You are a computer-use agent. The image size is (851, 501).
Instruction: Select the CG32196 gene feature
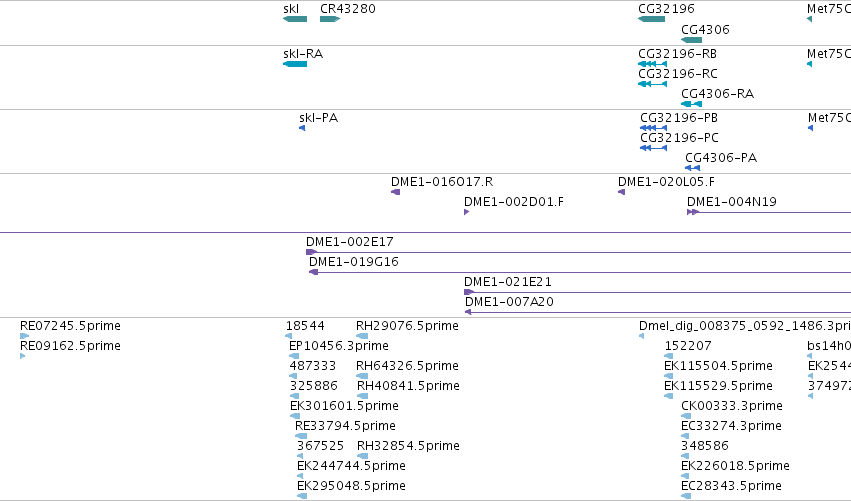pos(651,19)
